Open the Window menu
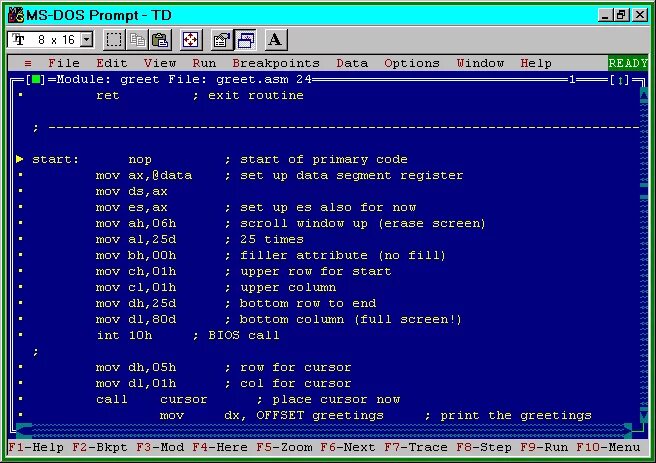Image resolution: width=656 pixels, height=463 pixels. point(480,63)
